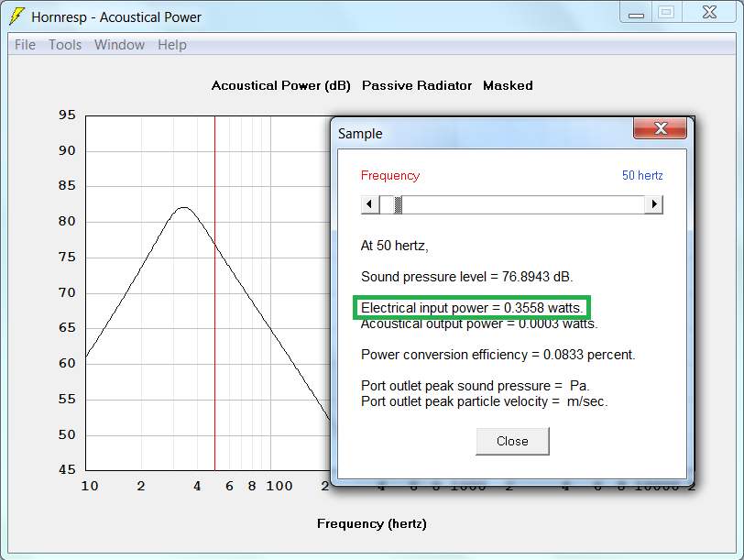This screenshot has height=560, width=744.
Task: Open the Help menu
Action: coord(172,45)
